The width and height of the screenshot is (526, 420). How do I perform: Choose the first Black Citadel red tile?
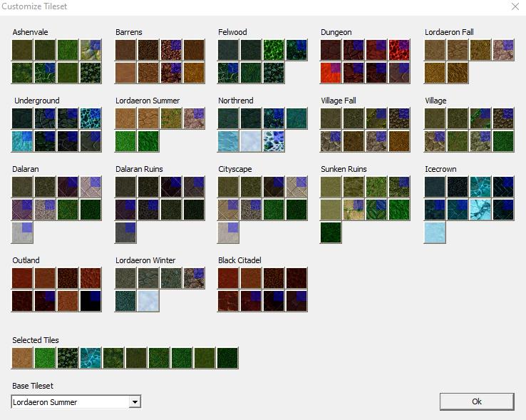(x=228, y=278)
